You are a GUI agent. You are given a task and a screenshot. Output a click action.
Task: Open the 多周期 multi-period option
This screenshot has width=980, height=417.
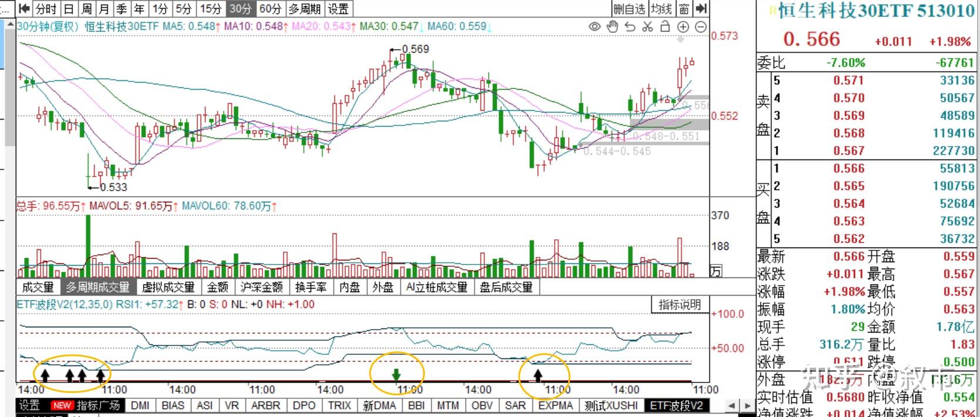[x=305, y=9]
